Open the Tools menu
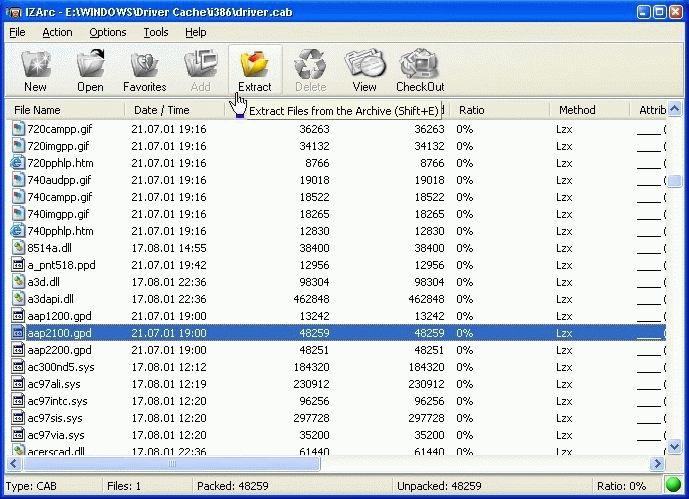The height and width of the screenshot is (499, 689). [x=156, y=33]
